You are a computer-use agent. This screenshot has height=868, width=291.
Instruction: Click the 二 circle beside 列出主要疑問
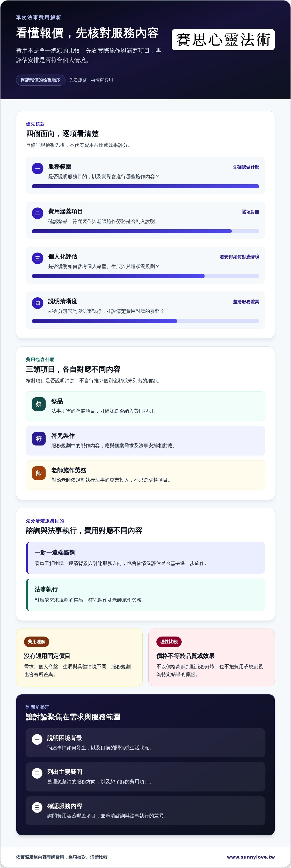(37, 773)
